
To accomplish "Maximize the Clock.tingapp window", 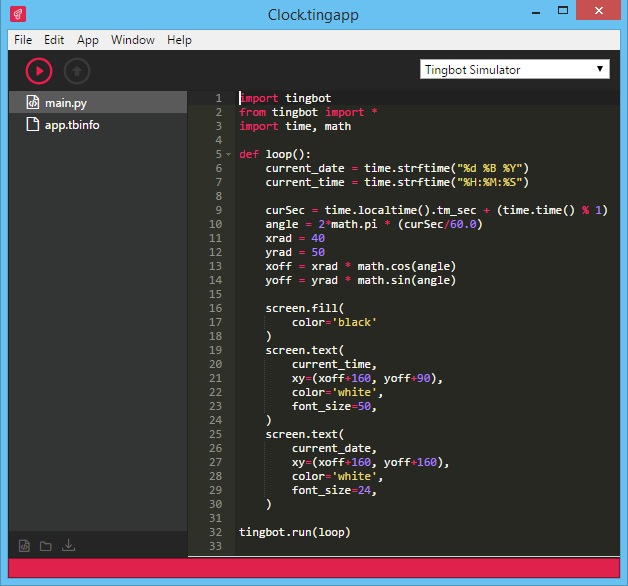I will point(563,10).
